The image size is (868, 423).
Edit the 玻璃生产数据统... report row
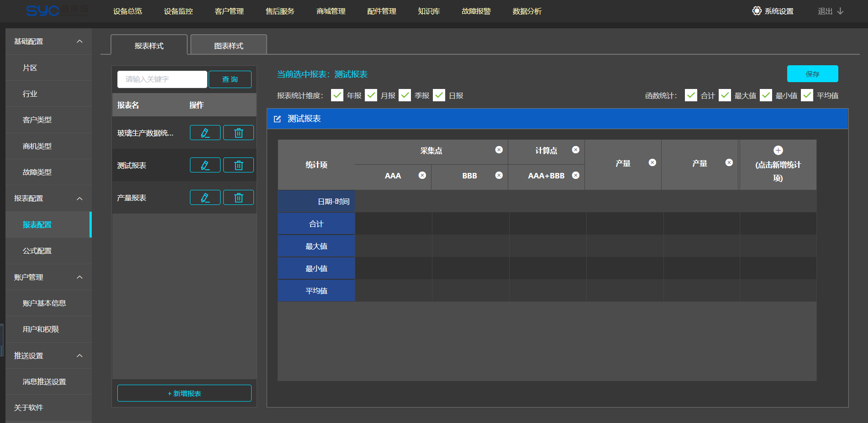click(205, 133)
